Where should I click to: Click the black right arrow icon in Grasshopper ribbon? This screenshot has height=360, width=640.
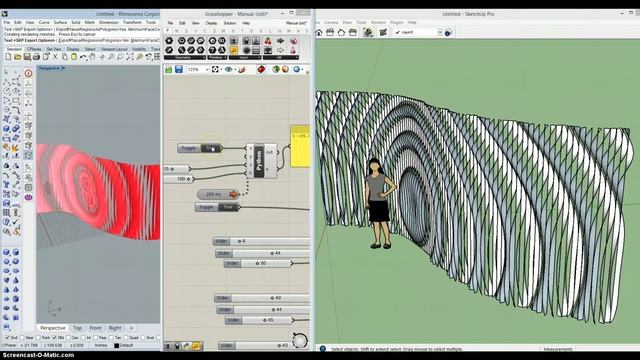pyautogui.click(x=280, y=41)
